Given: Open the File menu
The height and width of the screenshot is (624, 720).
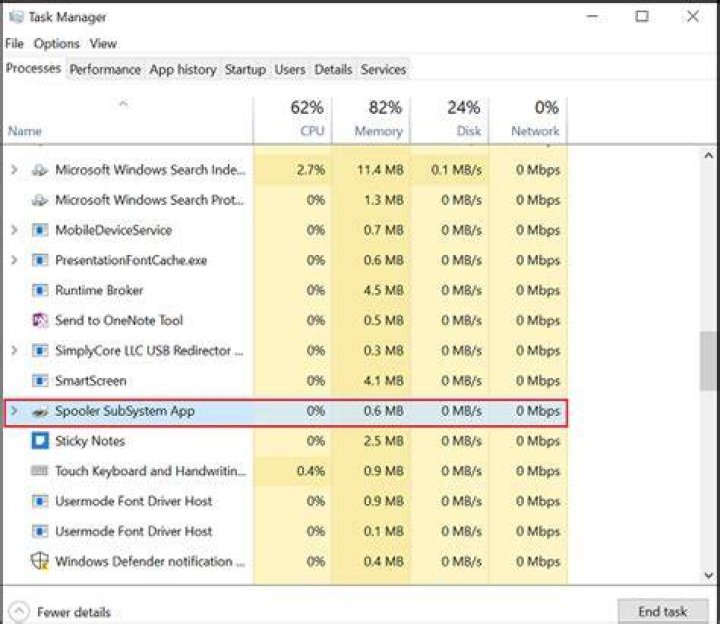Looking at the screenshot, I should 14,44.
